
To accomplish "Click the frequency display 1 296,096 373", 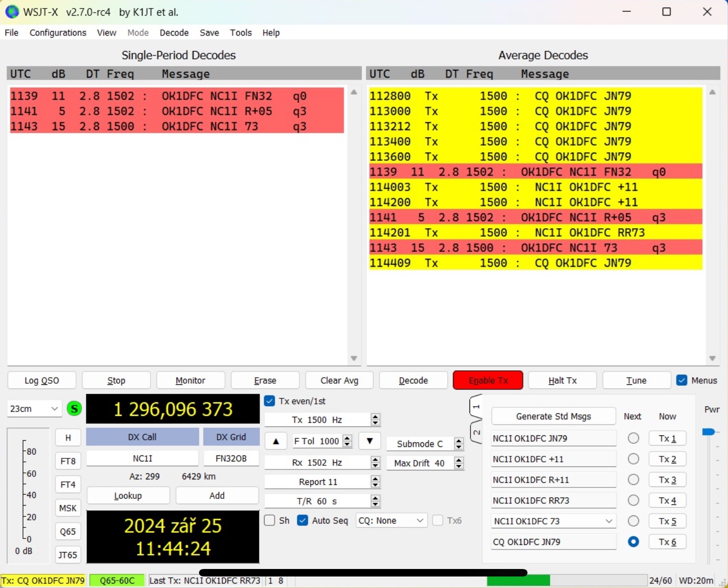I will pos(173,409).
